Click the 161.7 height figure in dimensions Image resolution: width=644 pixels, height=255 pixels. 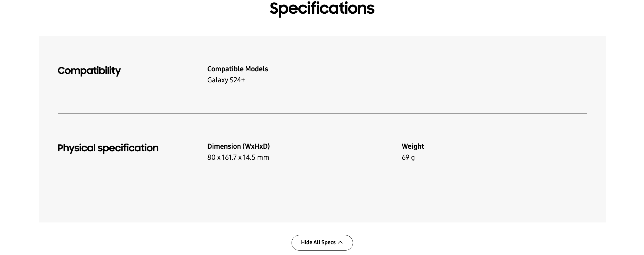click(229, 157)
